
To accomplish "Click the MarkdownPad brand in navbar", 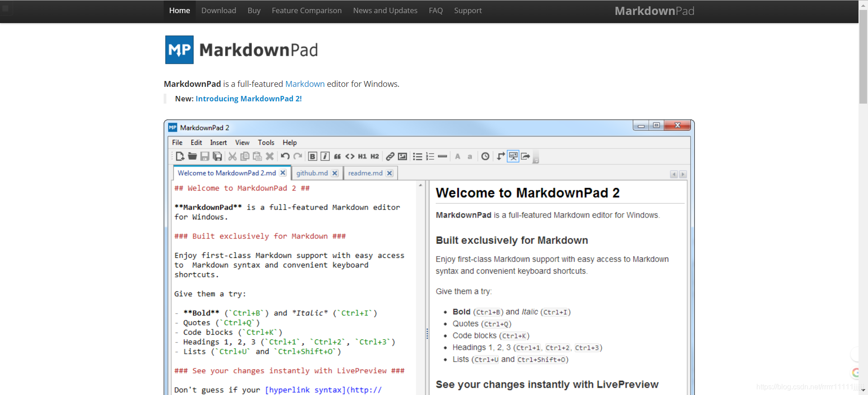I will click(x=655, y=11).
